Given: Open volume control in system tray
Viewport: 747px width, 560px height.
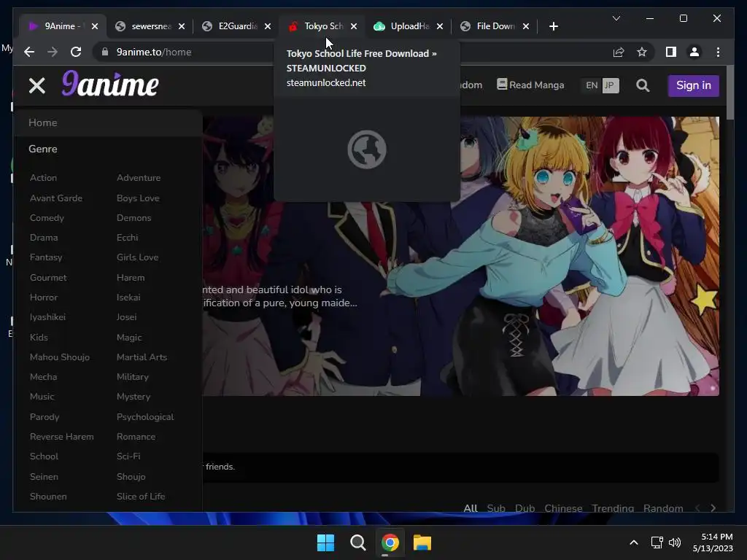Looking at the screenshot, I should (x=675, y=542).
